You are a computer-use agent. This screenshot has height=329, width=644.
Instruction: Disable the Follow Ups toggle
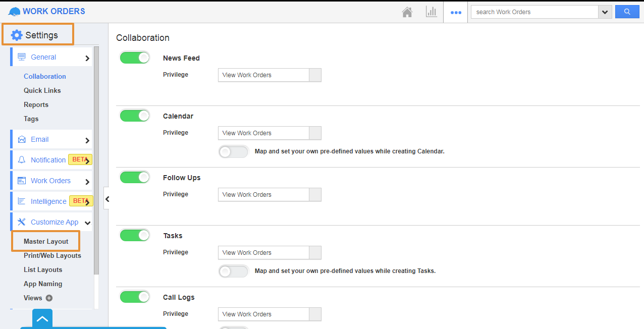tap(135, 177)
